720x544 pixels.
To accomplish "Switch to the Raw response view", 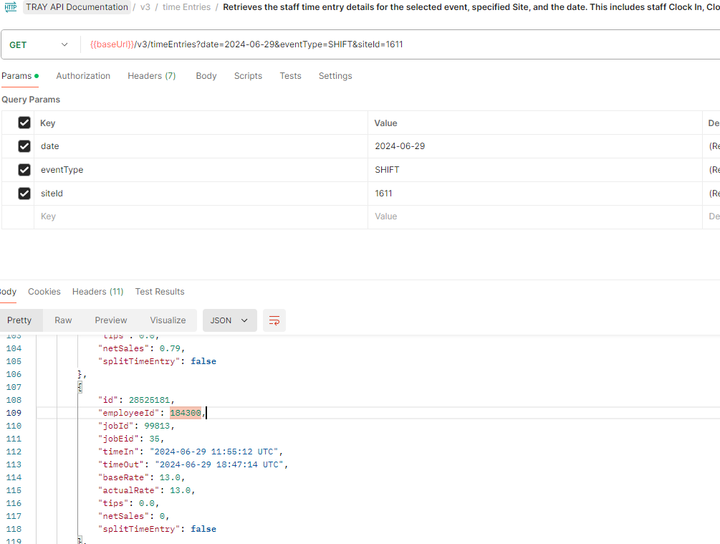I will [63, 320].
